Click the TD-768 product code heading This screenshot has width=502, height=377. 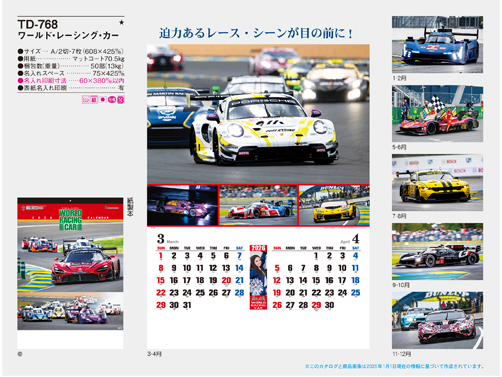tap(38, 24)
